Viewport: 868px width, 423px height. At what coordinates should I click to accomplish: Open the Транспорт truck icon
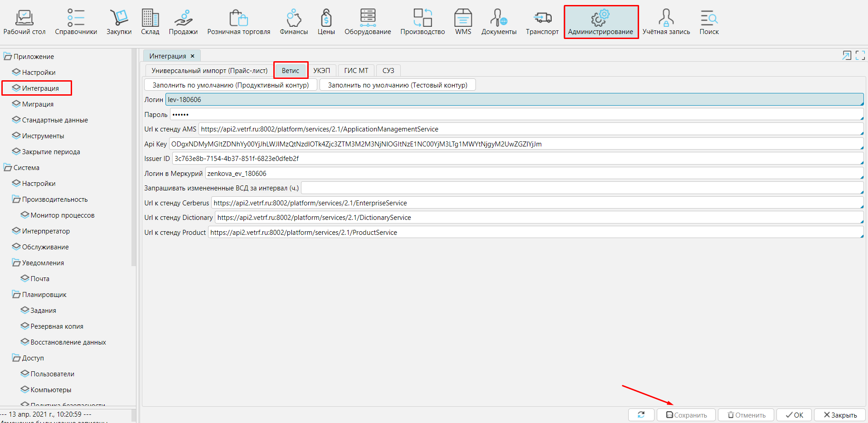point(542,18)
